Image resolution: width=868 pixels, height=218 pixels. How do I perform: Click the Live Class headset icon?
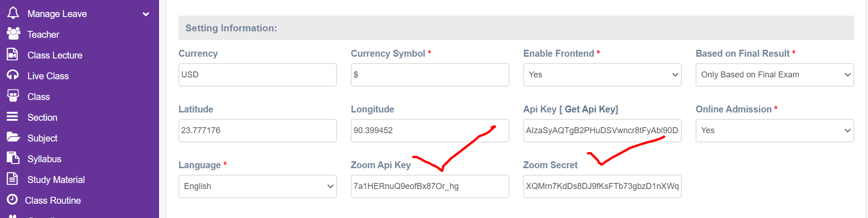point(13,75)
